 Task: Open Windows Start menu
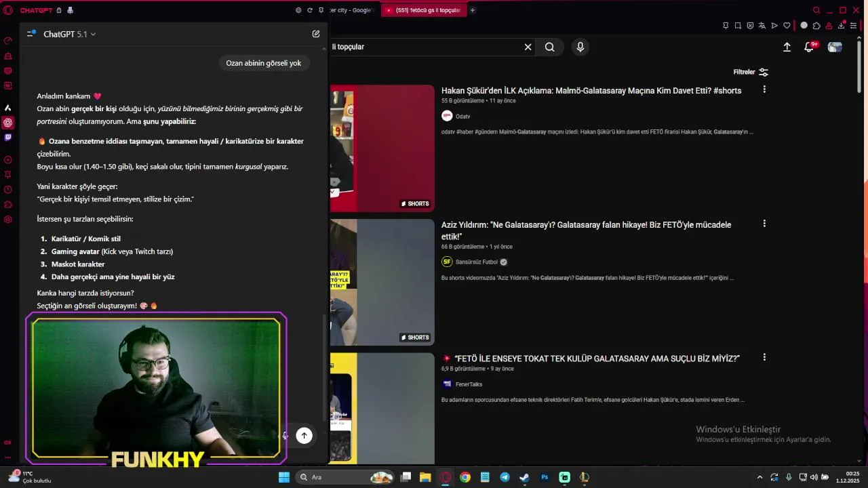284,477
